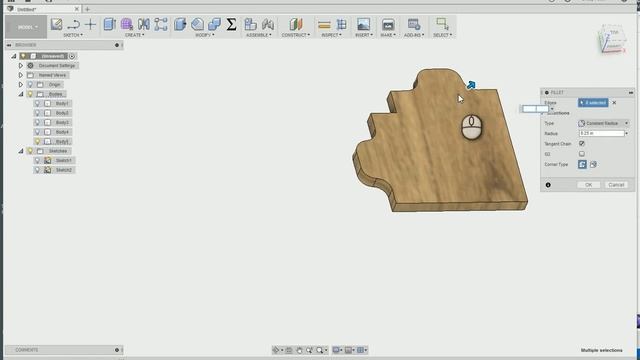Open the Assemble menu
The height and width of the screenshot is (360, 640).
click(258, 35)
